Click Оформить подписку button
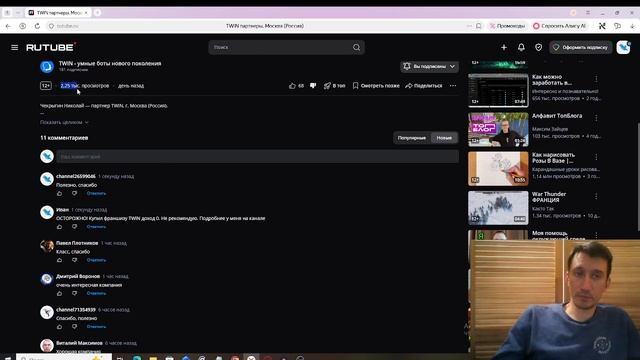Viewport: 640px width, 360px height. (x=580, y=47)
